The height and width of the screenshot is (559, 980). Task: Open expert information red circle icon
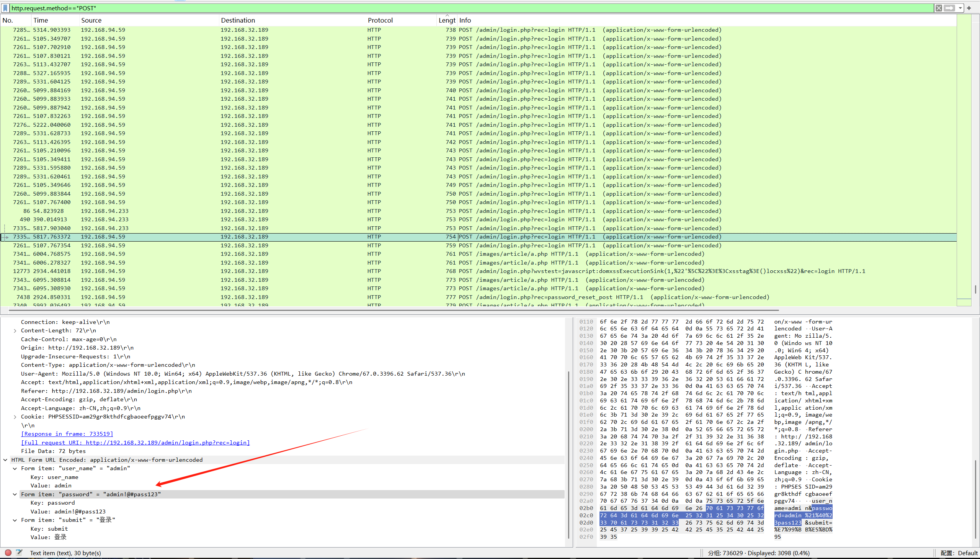(8, 553)
